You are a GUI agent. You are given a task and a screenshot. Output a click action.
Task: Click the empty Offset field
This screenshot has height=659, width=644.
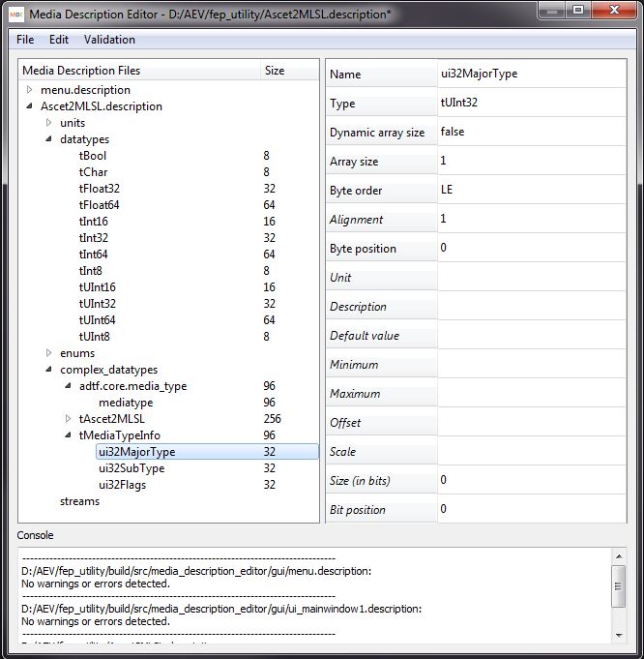[532, 422]
